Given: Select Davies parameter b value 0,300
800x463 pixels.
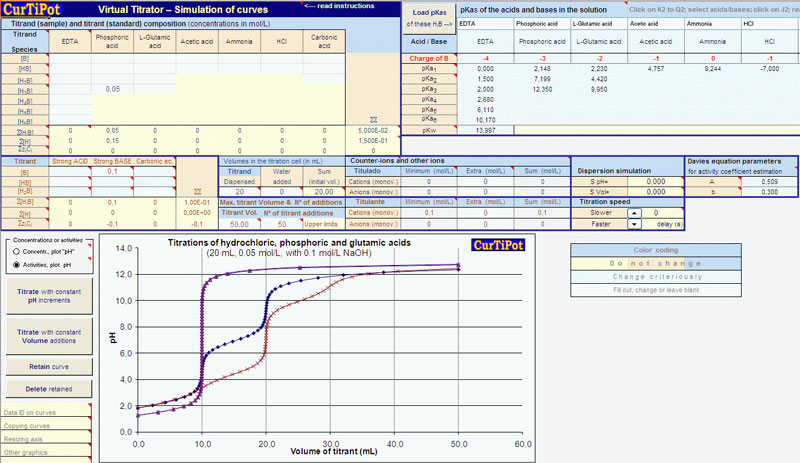Looking at the screenshot, I should [x=769, y=192].
